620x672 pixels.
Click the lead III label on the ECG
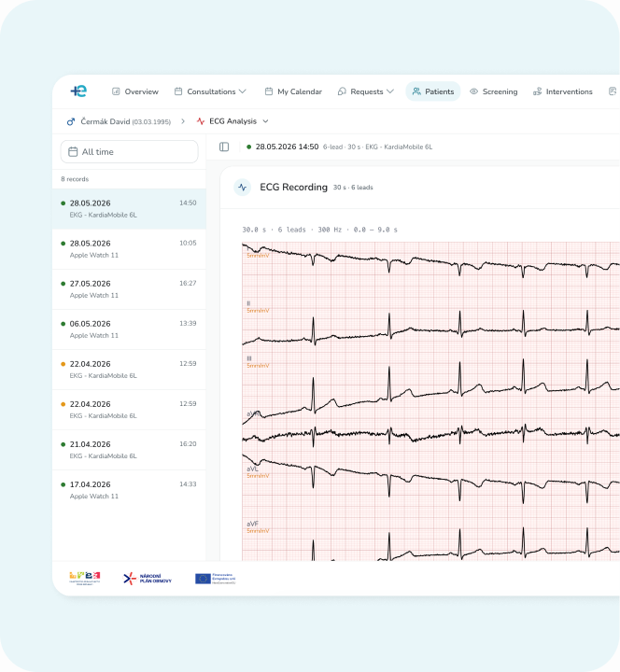(249, 358)
